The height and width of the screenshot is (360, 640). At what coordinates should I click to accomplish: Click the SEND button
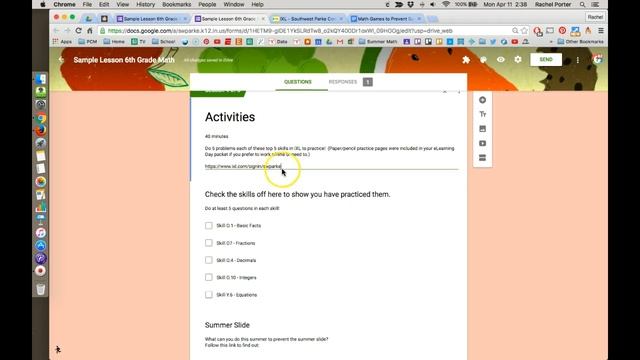click(x=546, y=60)
